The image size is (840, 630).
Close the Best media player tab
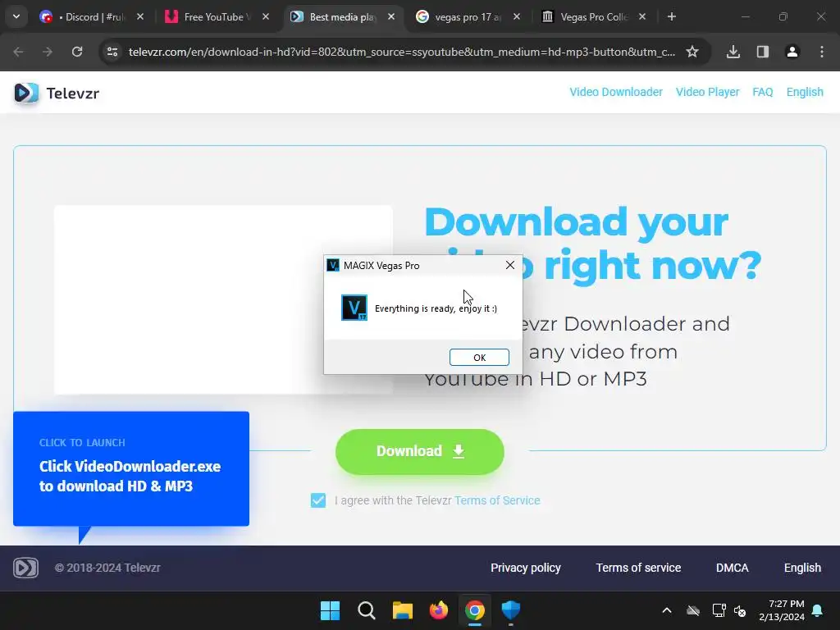pos(391,17)
